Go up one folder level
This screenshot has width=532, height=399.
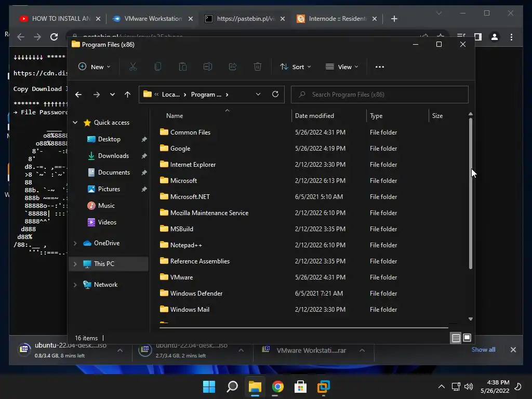tap(128, 95)
